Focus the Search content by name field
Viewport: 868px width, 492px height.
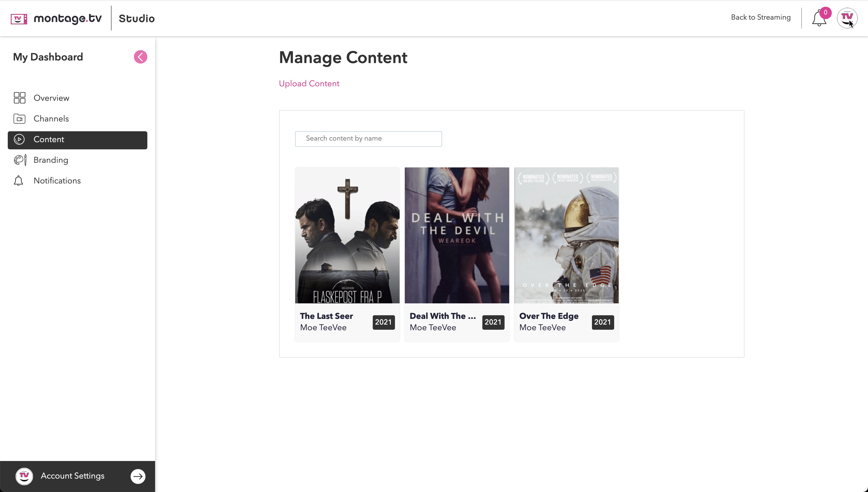[368, 139]
